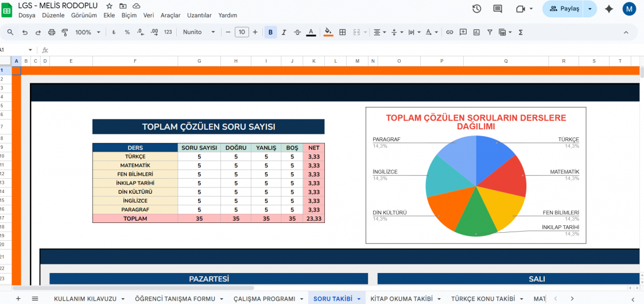Toggle bold formatting
Viewport: 644px width, 304px height.
click(x=270, y=32)
